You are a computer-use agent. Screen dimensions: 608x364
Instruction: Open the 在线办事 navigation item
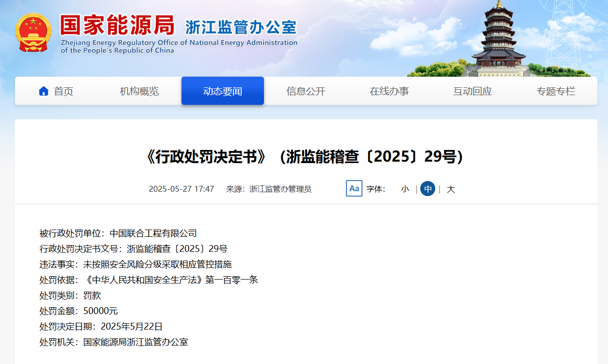click(389, 91)
